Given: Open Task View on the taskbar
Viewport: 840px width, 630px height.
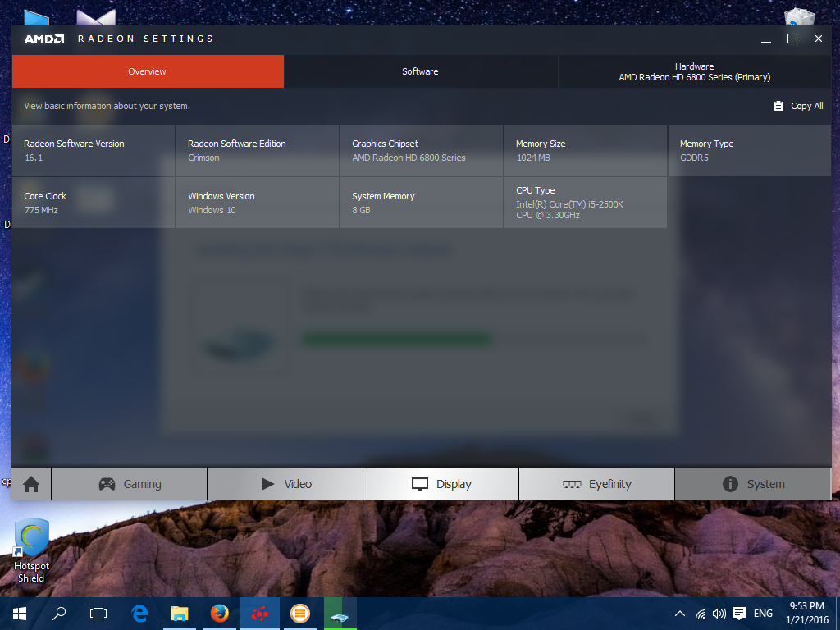Looking at the screenshot, I should click(98, 614).
